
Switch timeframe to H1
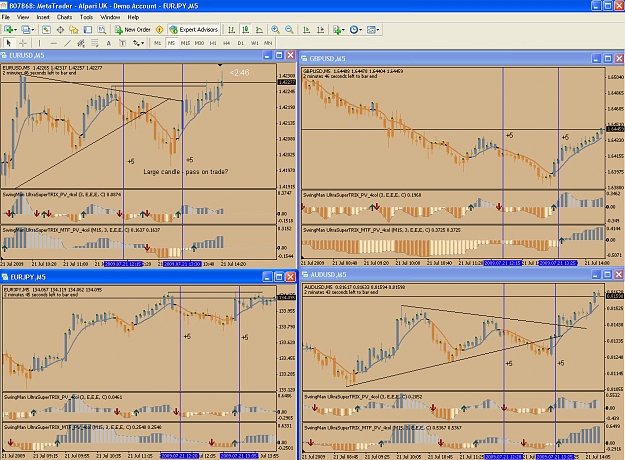(x=213, y=43)
